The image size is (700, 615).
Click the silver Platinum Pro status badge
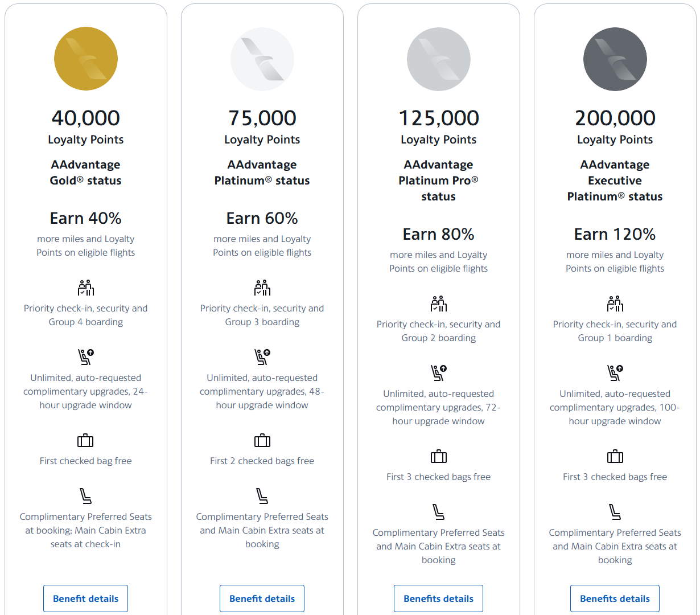(x=438, y=59)
